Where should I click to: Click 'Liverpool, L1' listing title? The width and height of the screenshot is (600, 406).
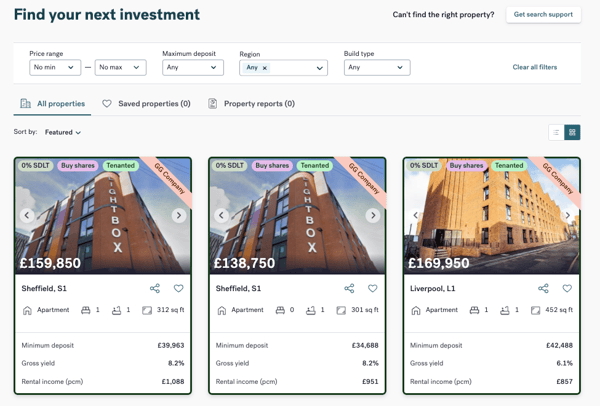coord(432,289)
